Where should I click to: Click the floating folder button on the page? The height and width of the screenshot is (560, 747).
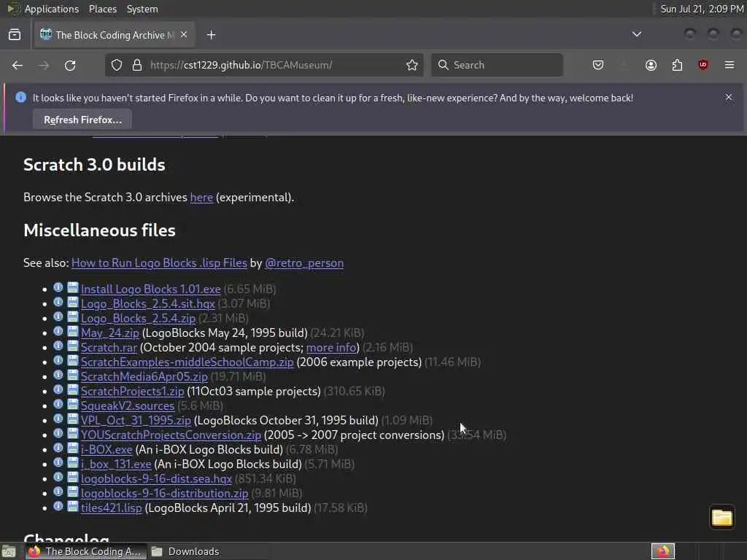point(721,517)
